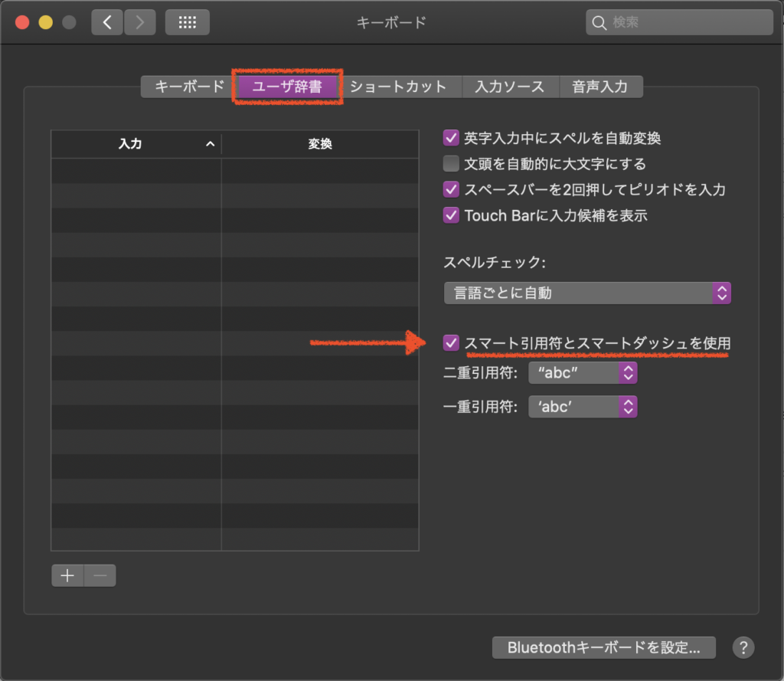
Task: Open the スペルチェック dropdown 言語ごとに自動
Action: click(x=587, y=293)
